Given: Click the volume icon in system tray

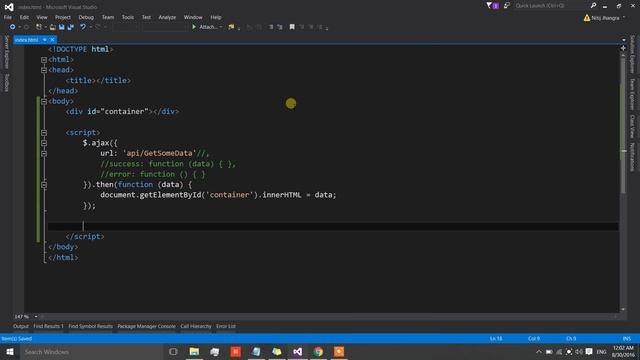Looking at the screenshot, I should (579, 352).
